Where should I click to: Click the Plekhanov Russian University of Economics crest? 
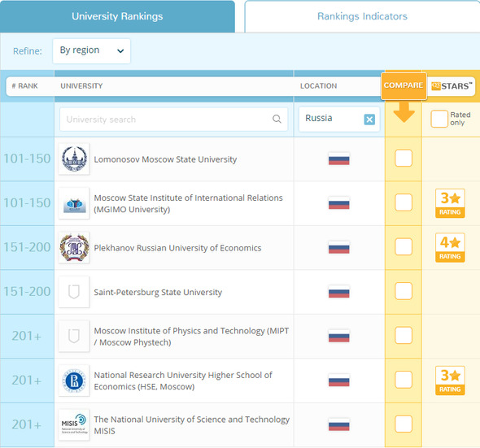[74, 247]
